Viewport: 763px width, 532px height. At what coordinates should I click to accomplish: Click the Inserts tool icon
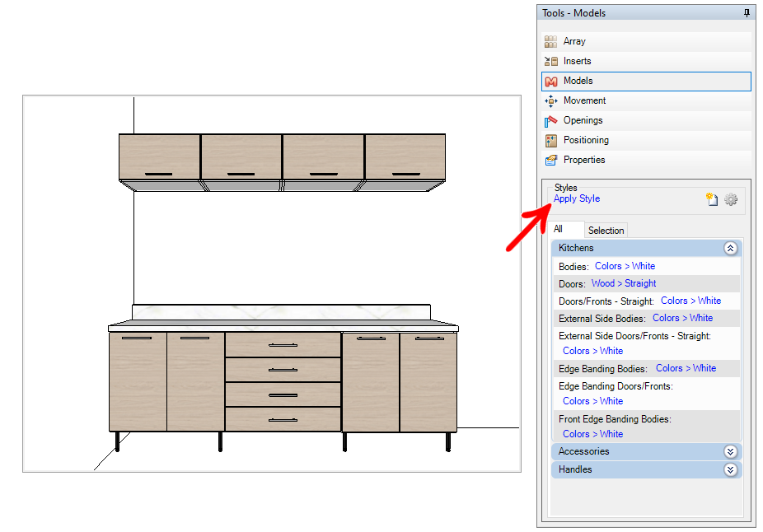[x=550, y=61]
